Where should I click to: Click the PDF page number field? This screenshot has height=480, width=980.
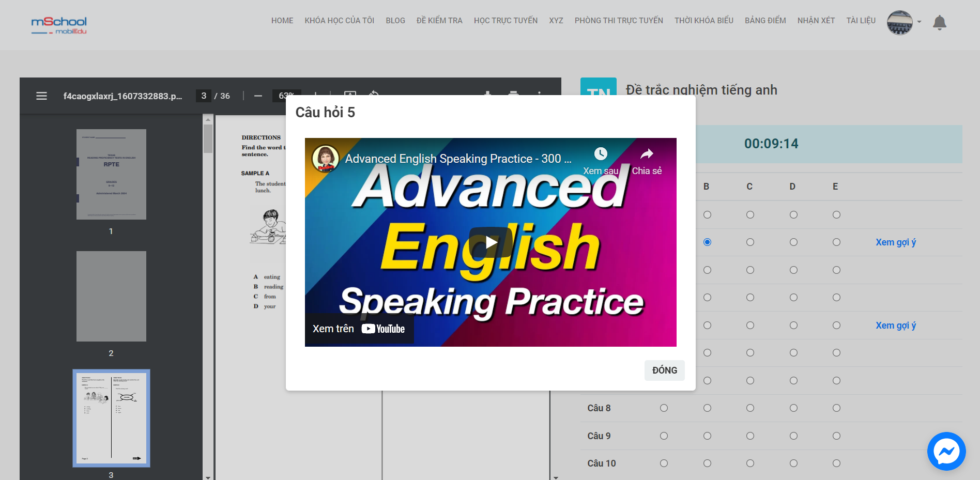(204, 96)
